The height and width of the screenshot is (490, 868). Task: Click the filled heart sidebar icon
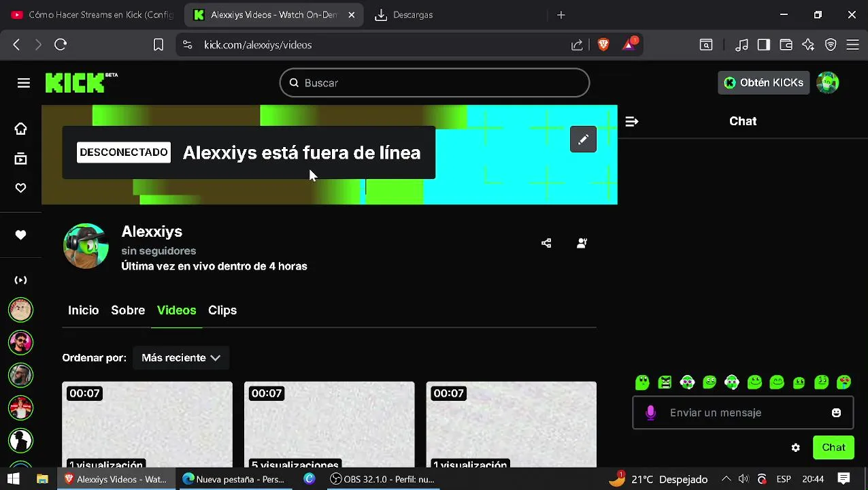[x=21, y=235]
